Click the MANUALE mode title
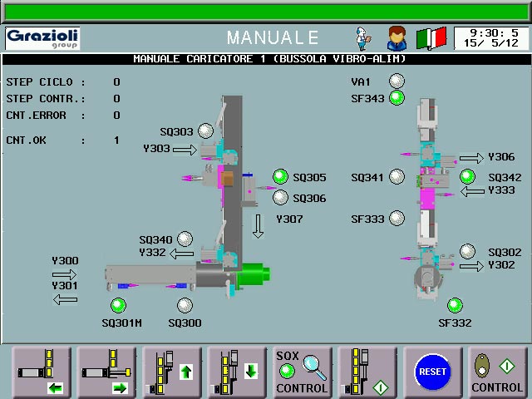532x399 pixels. (273, 37)
